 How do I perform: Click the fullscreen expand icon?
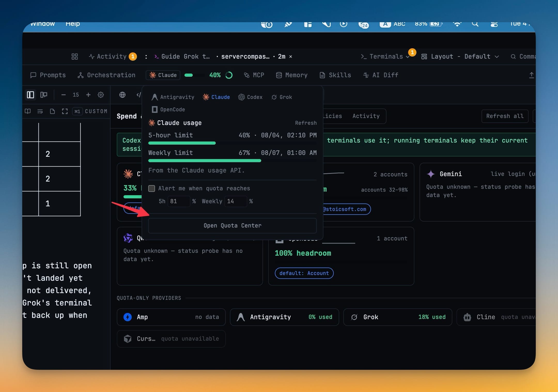pos(65,111)
